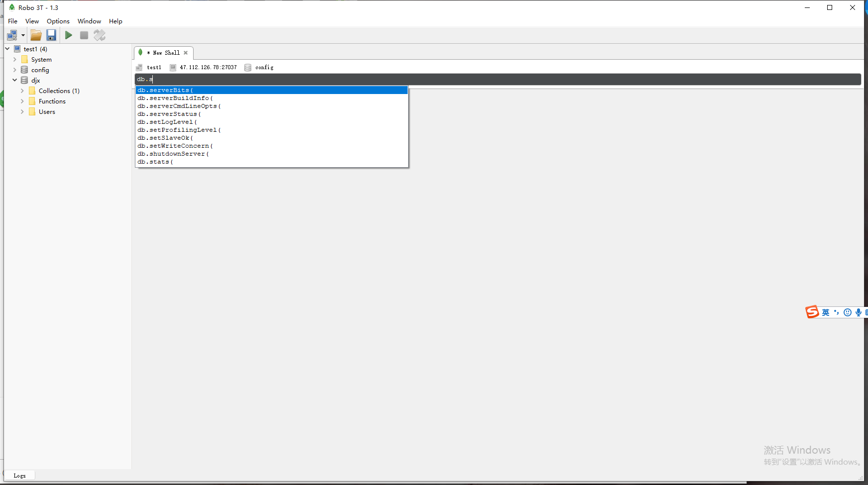Click into the db.s query input field
The width and height of the screenshot is (868, 485).
point(498,79)
